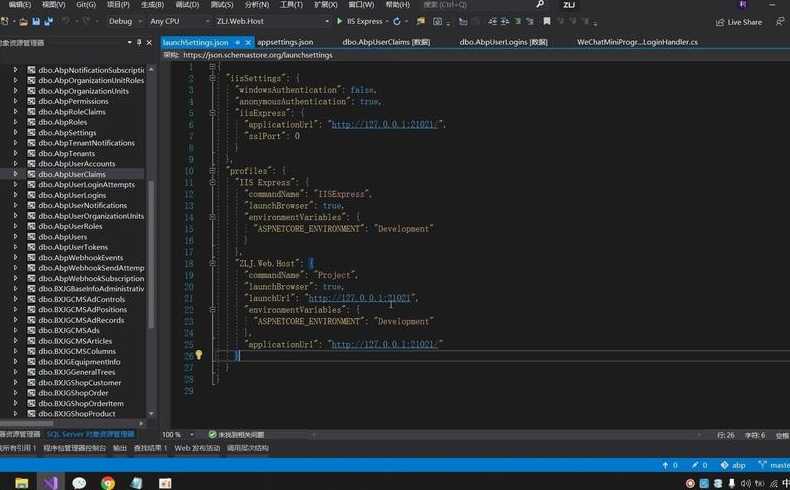Open Live Share
The height and width of the screenshot is (490, 790).
pos(739,22)
